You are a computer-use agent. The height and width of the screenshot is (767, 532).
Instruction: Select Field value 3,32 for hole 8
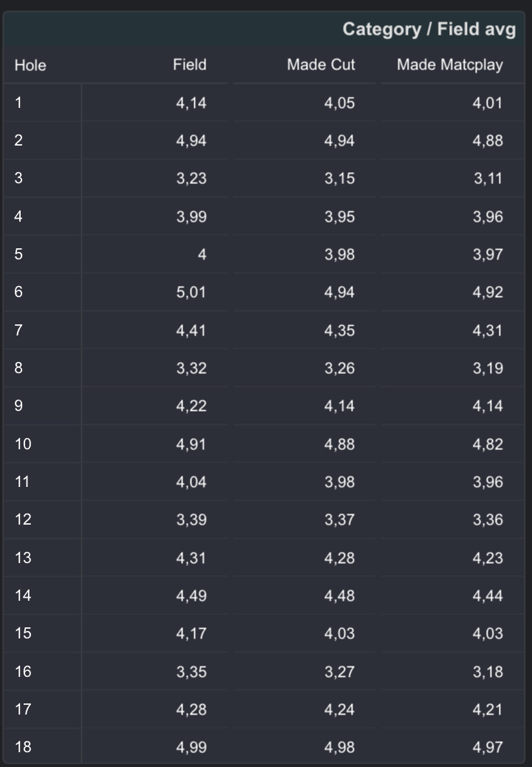pyautogui.click(x=191, y=368)
